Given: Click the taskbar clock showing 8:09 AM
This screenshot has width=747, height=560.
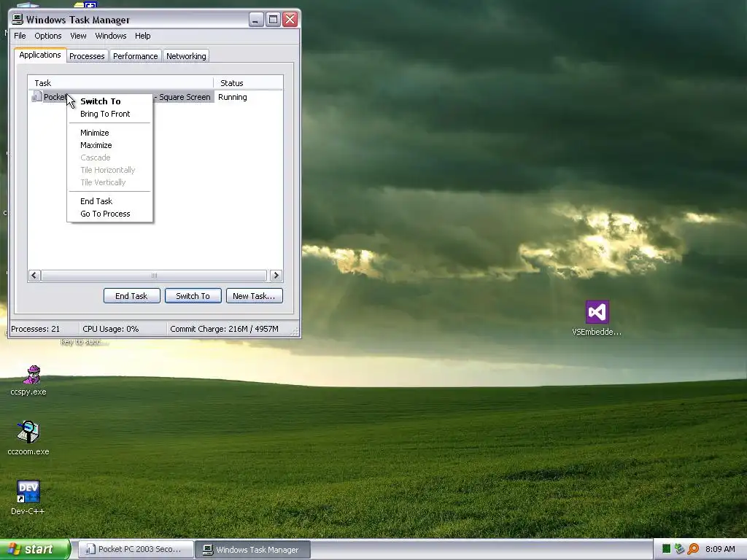Looking at the screenshot, I should pyautogui.click(x=720, y=549).
